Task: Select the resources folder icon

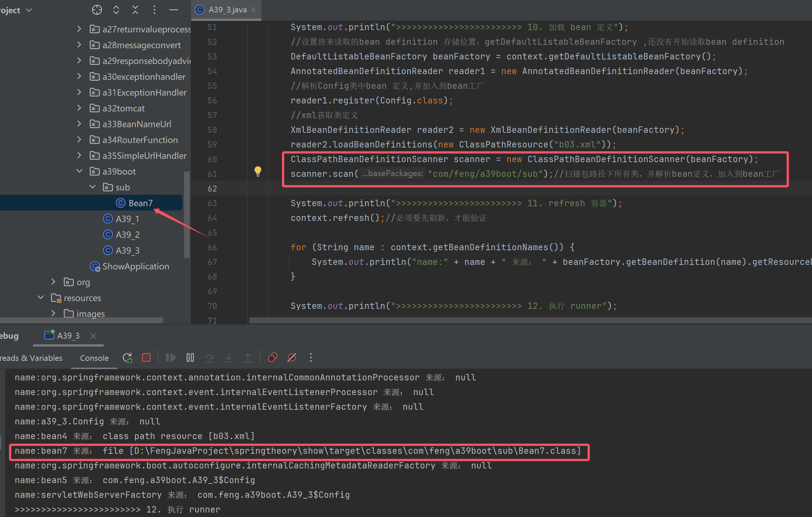Action: tap(56, 298)
